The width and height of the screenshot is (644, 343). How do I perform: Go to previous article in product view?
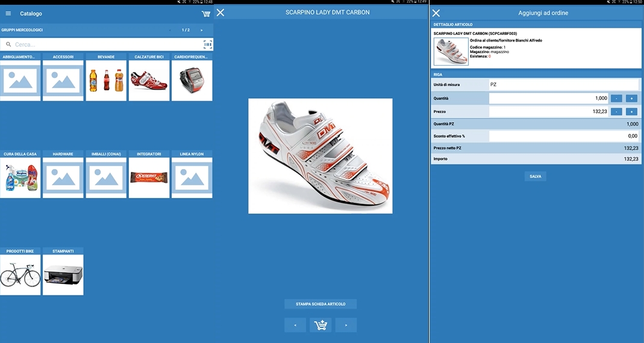click(x=295, y=325)
